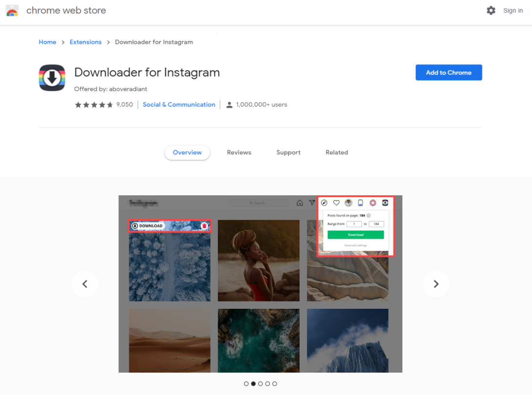Click the DOWNLOAD badge on the snowy forest photo
The image size is (532, 395).
click(x=147, y=226)
